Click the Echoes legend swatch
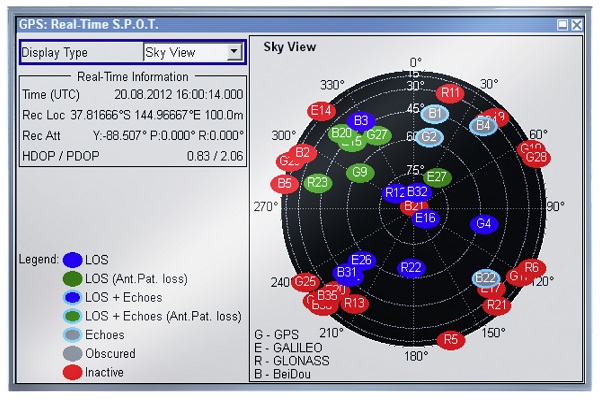Viewport: 600px width, 400px height. point(72,335)
